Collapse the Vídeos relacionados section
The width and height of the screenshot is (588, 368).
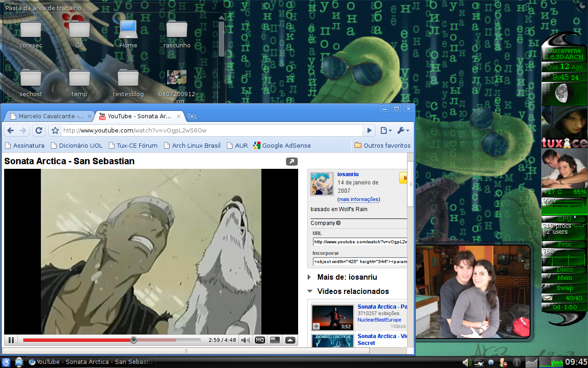coord(311,292)
